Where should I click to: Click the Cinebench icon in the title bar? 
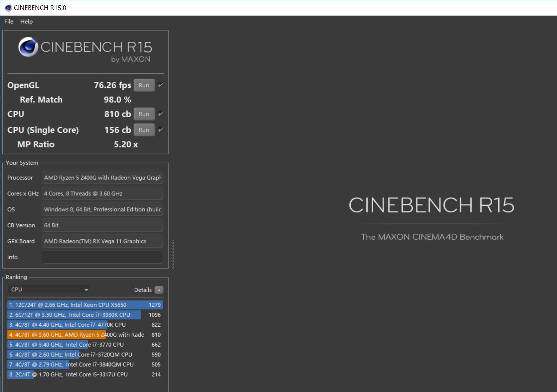[8, 8]
